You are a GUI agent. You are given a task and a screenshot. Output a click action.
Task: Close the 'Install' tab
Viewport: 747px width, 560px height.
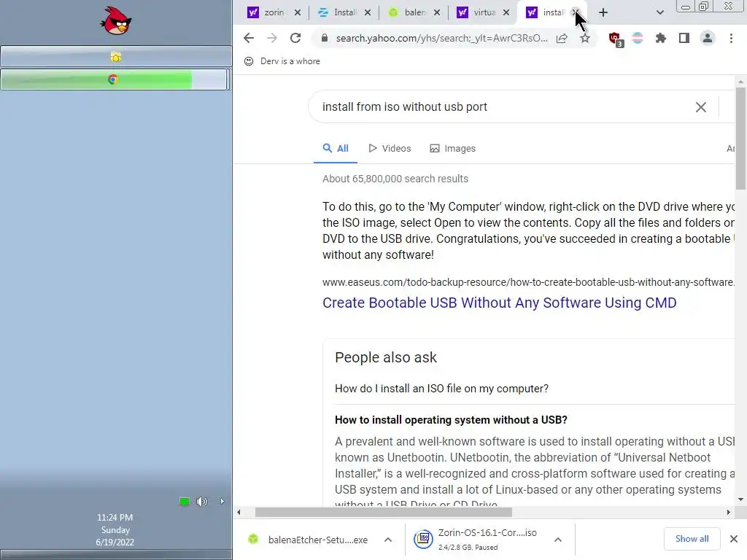(368, 12)
